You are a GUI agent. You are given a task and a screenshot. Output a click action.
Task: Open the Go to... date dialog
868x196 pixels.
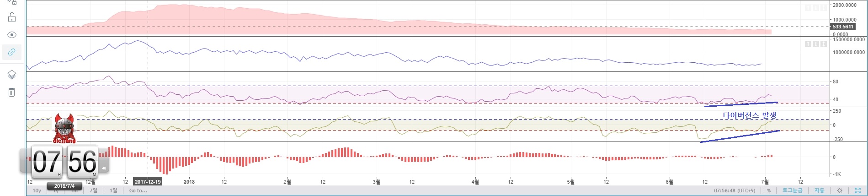[138, 191]
